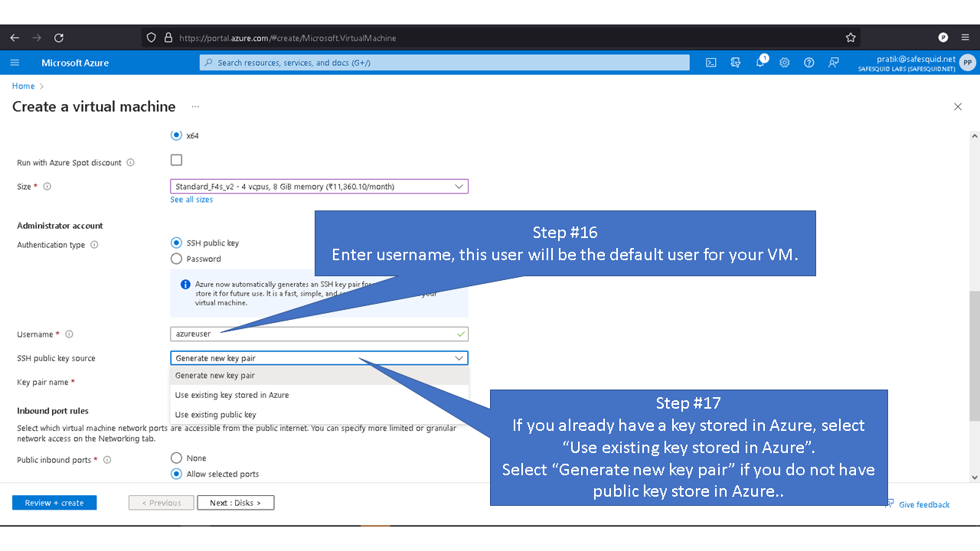Collapse the SSH public key source dropdown

coord(319,357)
